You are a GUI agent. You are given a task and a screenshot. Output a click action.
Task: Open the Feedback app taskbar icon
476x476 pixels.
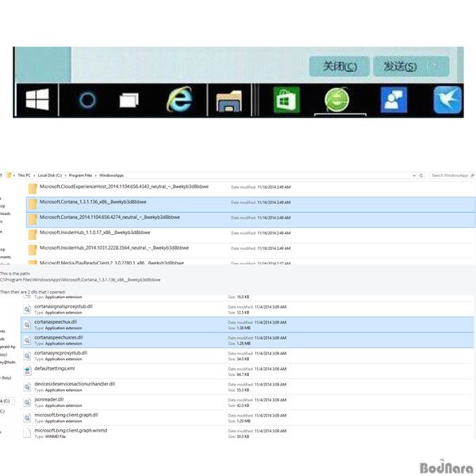(393, 100)
